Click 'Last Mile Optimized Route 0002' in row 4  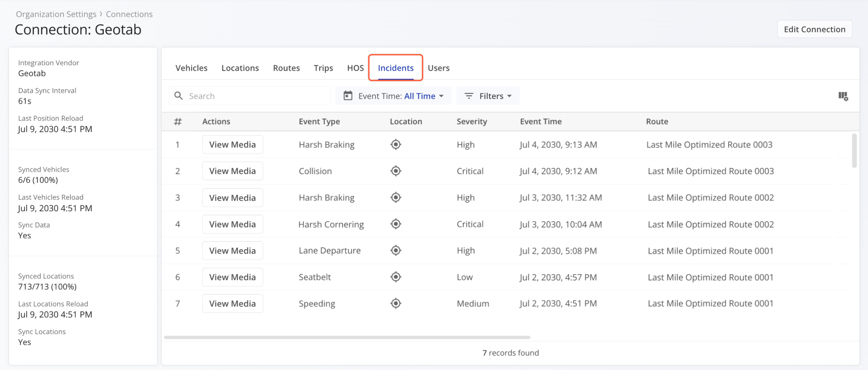pyautogui.click(x=711, y=224)
